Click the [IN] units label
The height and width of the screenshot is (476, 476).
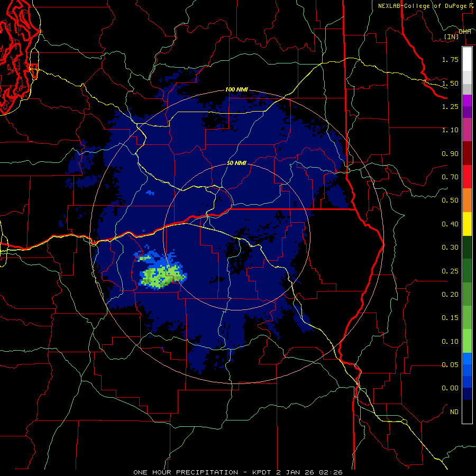pyautogui.click(x=452, y=36)
